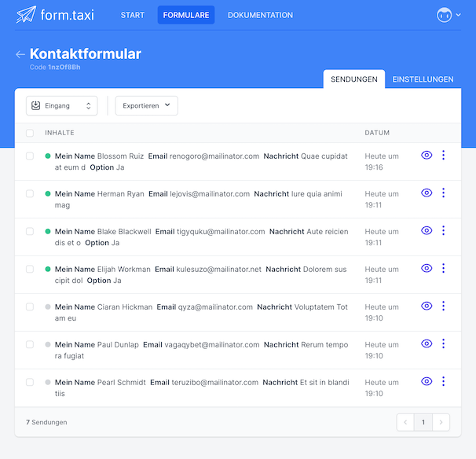476x459 pixels.
Task: Select the Paul Dunlap row checkbox
Action: [x=30, y=345]
